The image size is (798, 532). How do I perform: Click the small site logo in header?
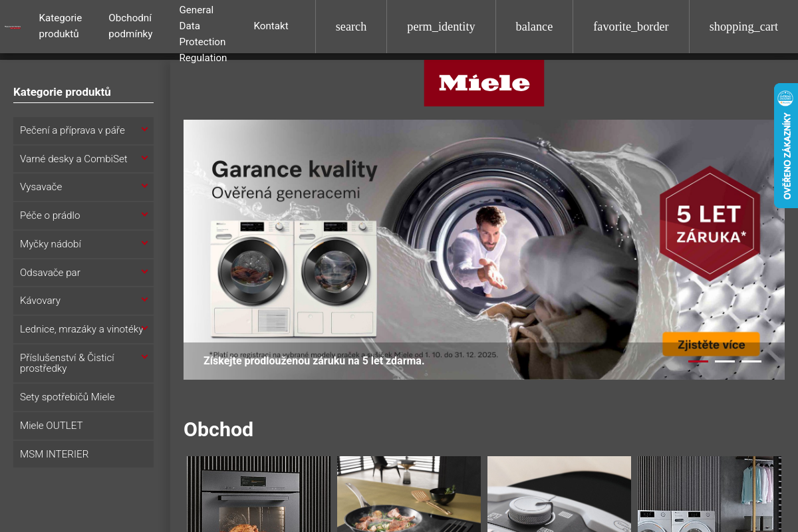pyautogui.click(x=13, y=27)
